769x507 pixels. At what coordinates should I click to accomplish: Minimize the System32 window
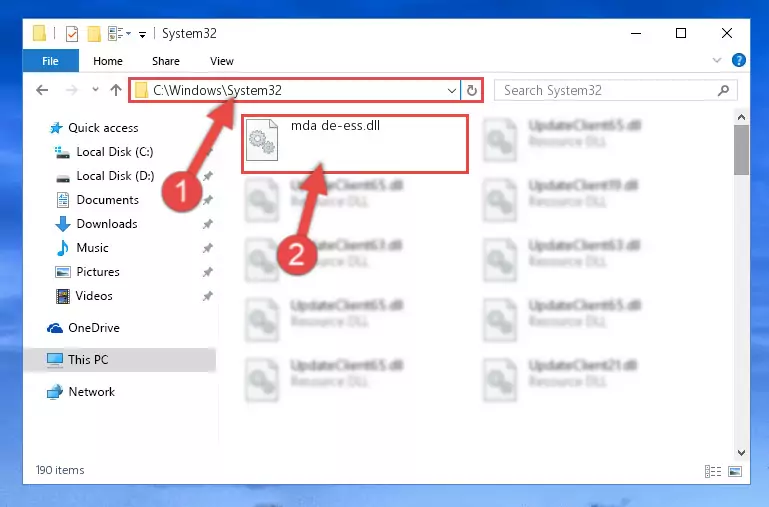click(636, 33)
